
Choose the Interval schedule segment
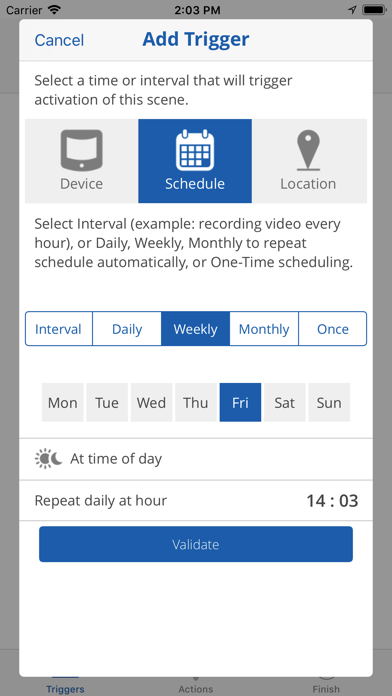click(x=59, y=329)
